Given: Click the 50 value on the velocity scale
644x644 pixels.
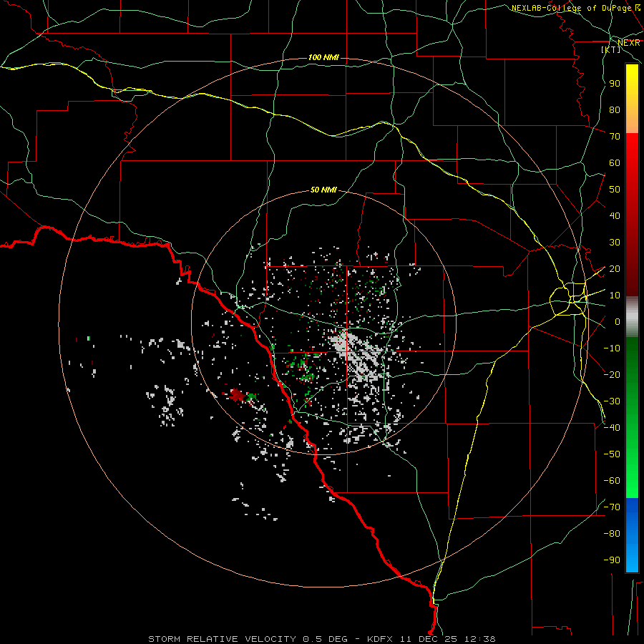Looking at the screenshot, I should tap(615, 190).
